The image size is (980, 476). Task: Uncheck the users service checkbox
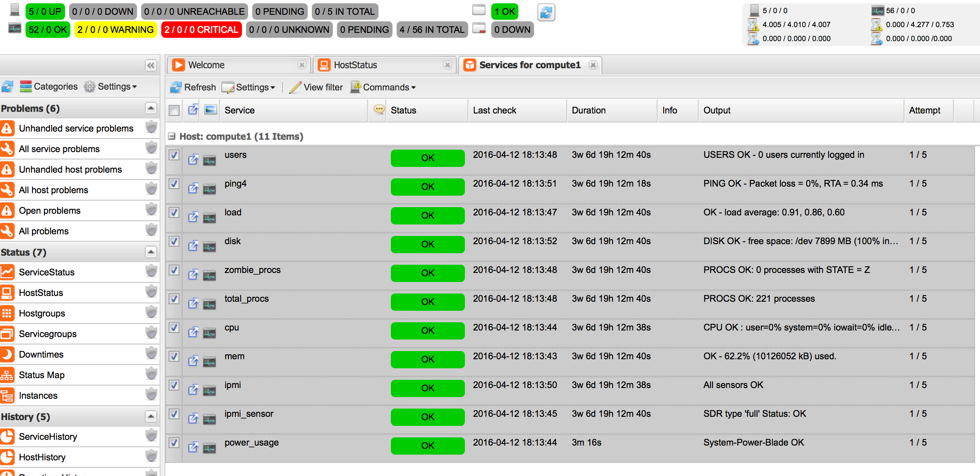174,155
